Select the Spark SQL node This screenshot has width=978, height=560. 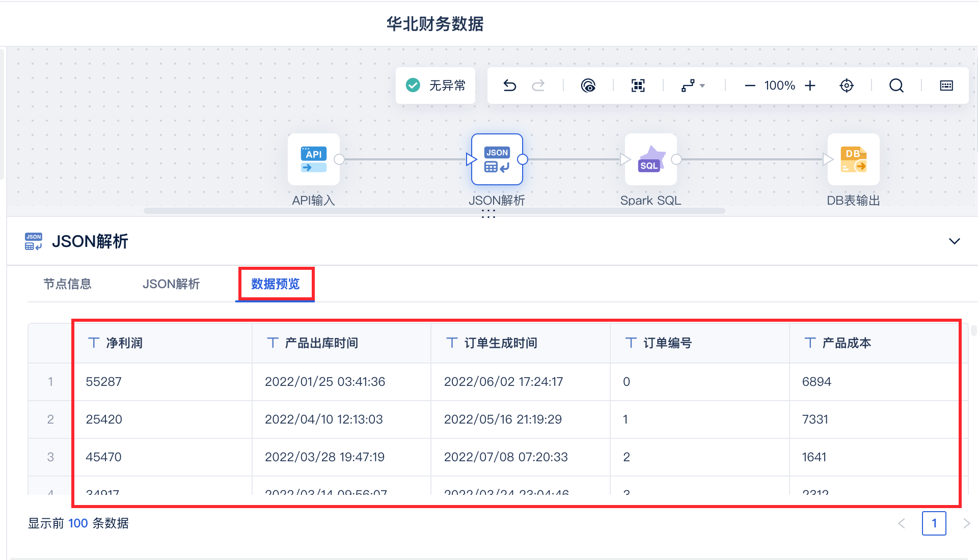pos(650,160)
